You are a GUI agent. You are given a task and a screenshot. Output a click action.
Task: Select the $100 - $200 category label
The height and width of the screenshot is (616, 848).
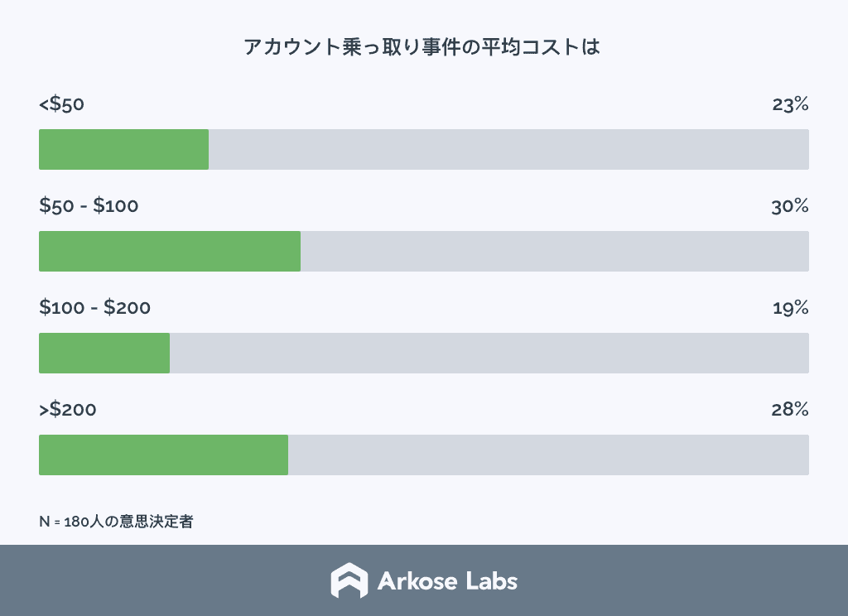point(94,307)
